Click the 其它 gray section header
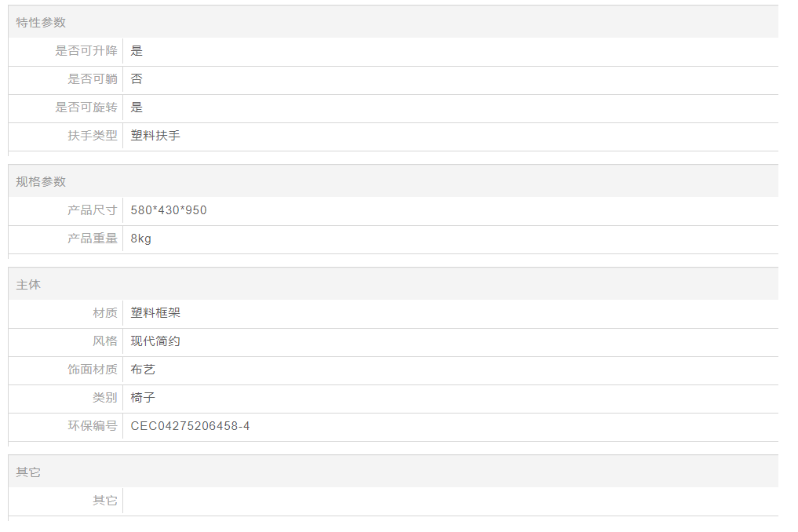The image size is (798, 532). point(29,472)
